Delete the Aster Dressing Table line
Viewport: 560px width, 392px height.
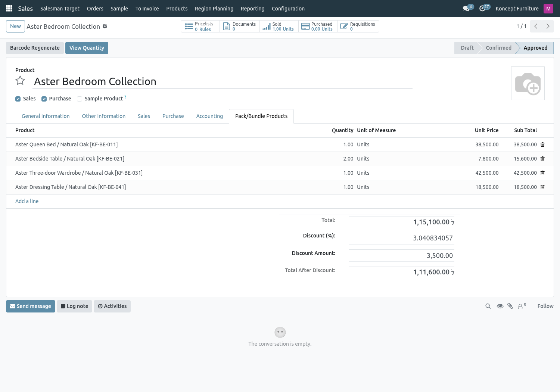coord(542,187)
